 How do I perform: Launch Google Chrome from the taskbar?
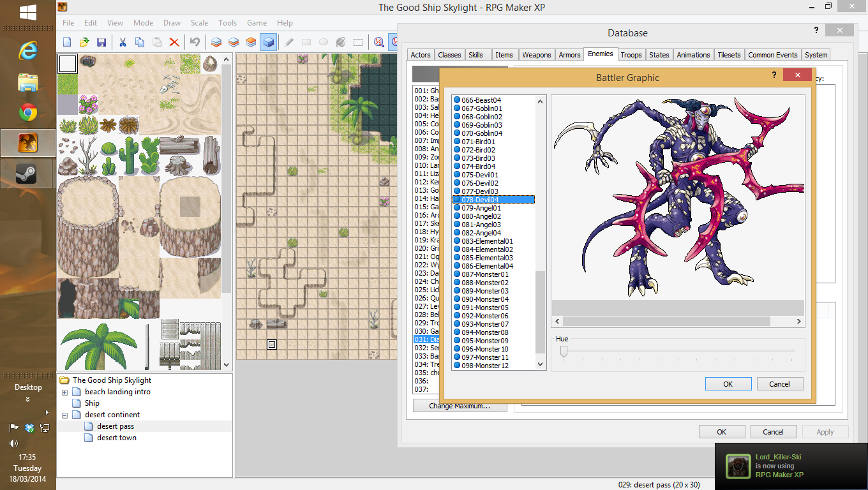[27, 113]
